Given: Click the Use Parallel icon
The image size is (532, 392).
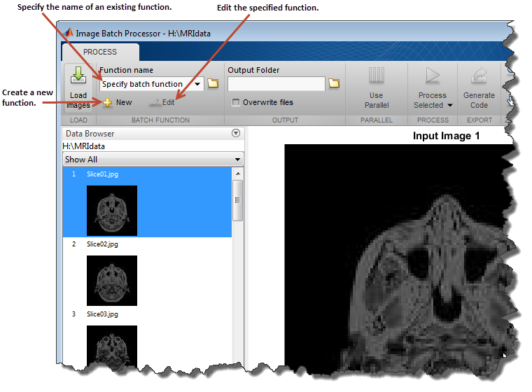Looking at the screenshot, I should coord(376,76).
